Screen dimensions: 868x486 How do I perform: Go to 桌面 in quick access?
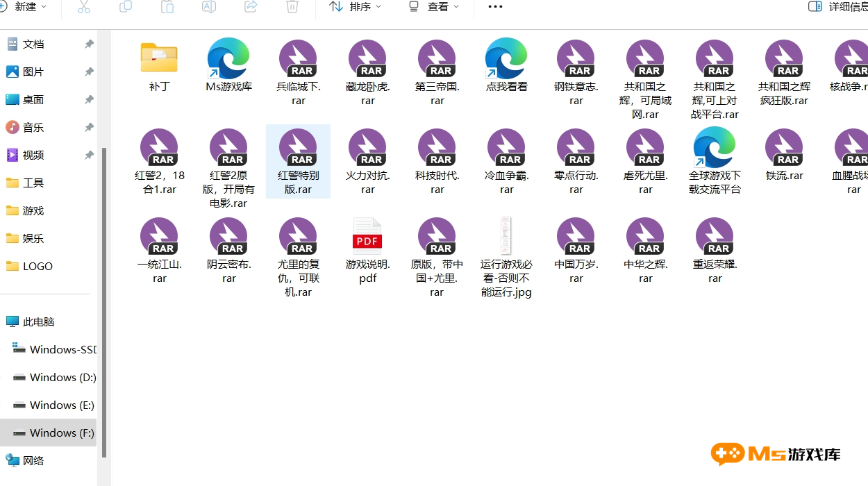coord(33,100)
